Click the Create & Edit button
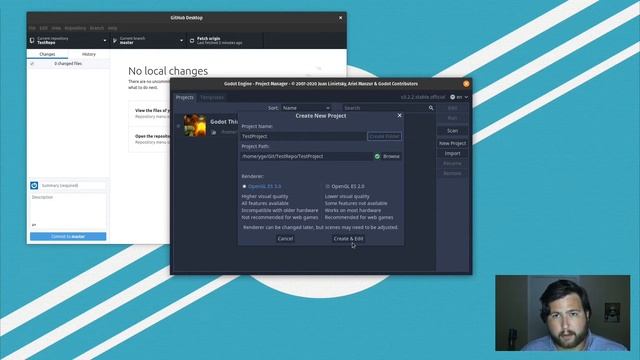Screen dimensions: 640x360 (348, 239)
